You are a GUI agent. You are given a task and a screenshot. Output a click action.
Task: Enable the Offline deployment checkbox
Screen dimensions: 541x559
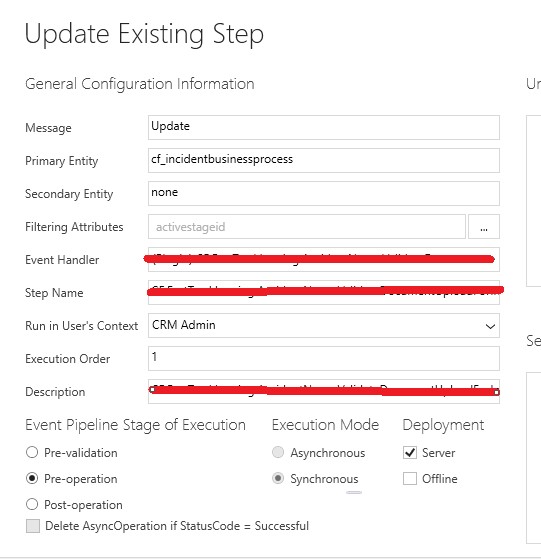(410, 478)
